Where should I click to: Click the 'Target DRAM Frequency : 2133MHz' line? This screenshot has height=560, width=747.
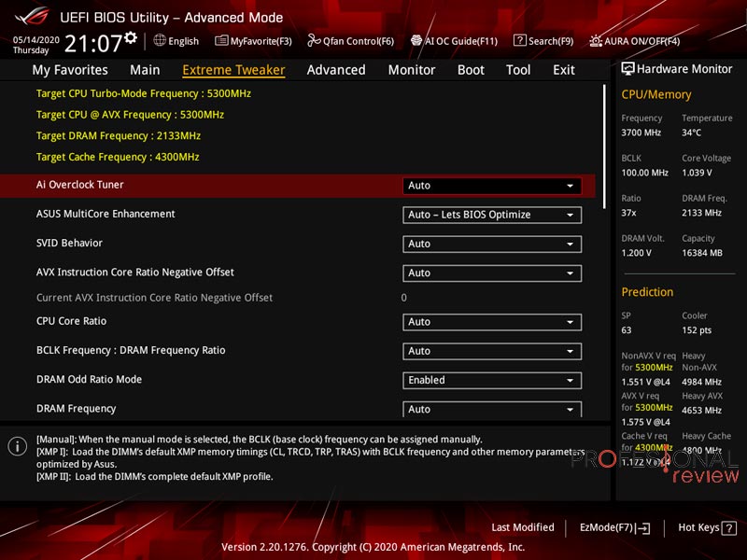click(119, 135)
